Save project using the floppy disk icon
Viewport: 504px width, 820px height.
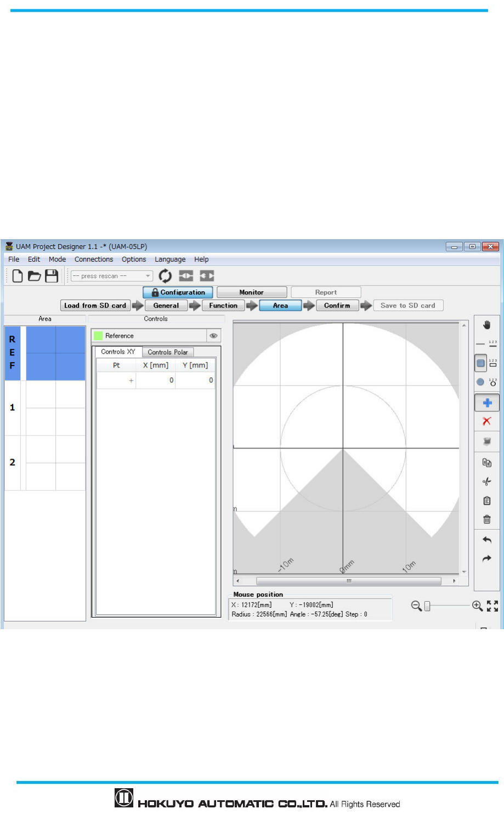(x=52, y=276)
